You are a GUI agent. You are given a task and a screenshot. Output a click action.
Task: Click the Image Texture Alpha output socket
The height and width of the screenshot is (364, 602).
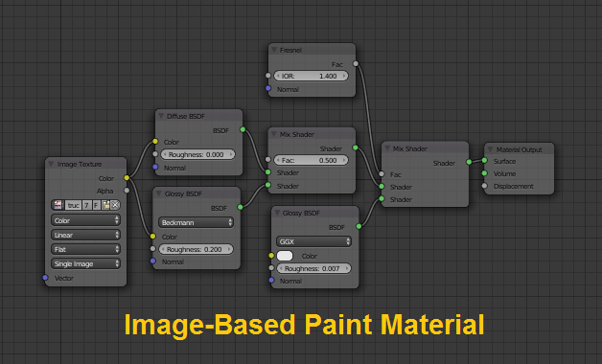tap(127, 191)
